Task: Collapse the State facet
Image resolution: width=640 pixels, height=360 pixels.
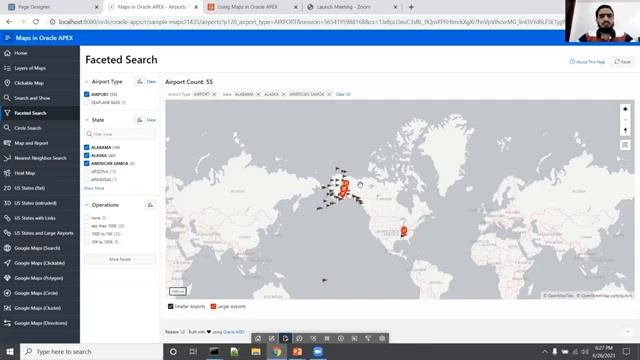Action: [x=87, y=120]
